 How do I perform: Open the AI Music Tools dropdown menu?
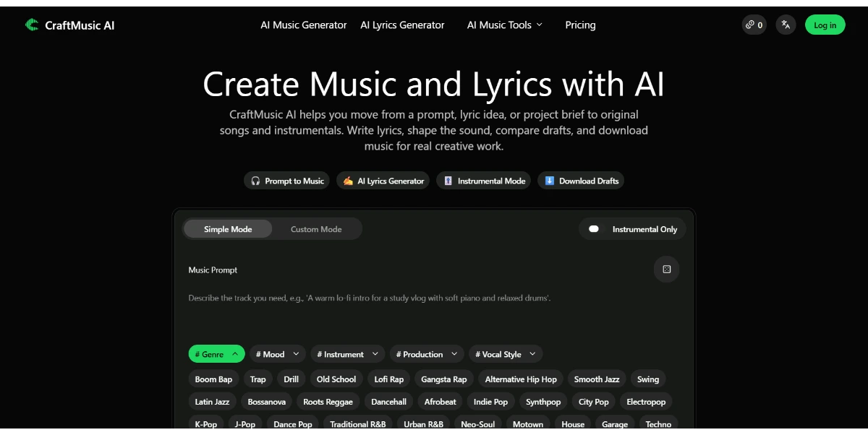point(504,25)
